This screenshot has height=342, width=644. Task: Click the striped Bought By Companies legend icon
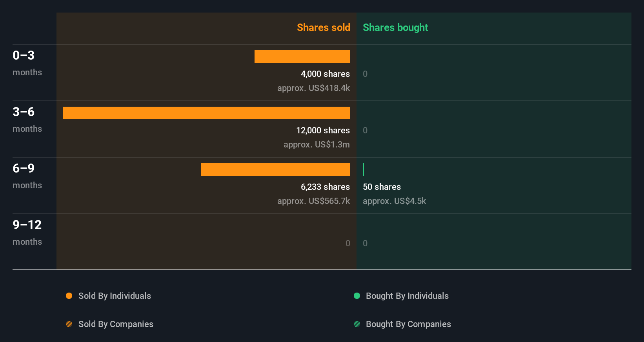click(x=357, y=324)
